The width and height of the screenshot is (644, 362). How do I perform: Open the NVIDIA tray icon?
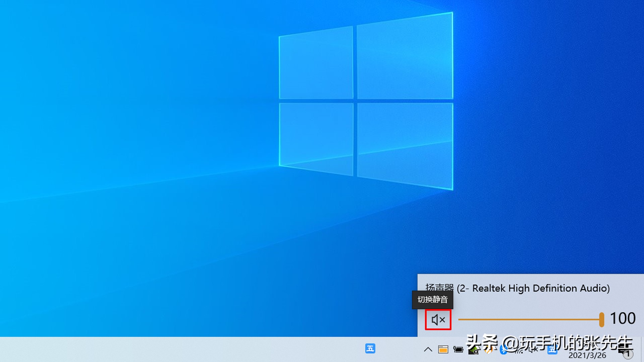tap(474, 350)
